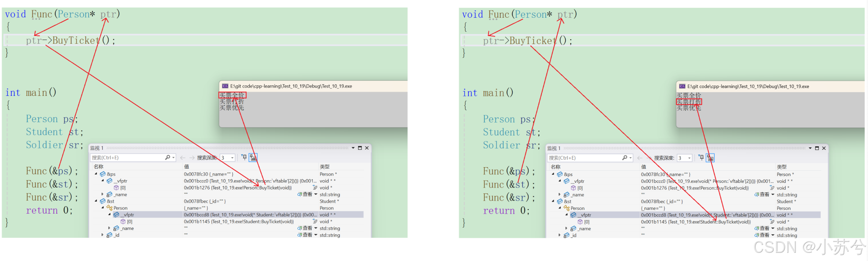Open search options arrow in left watch search box
868x261 pixels.
point(173,158)
